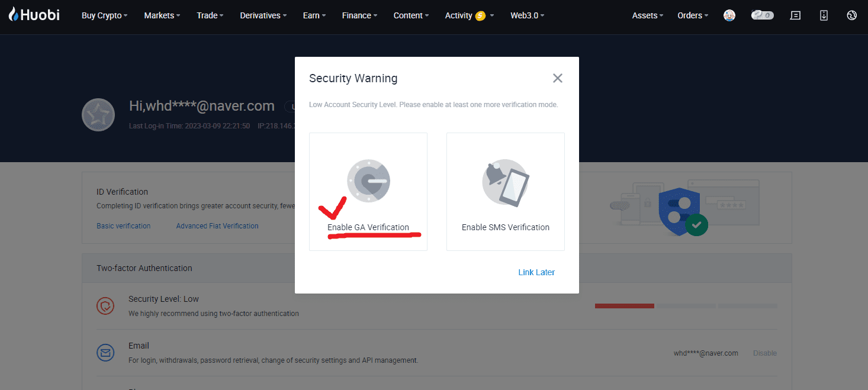Click the profile badge next to the greeting
Viewport: 868px width, 390px height.
pos(98,114)
